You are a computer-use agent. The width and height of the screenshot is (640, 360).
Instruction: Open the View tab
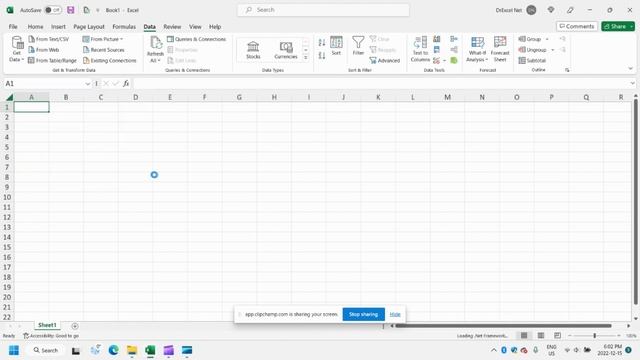click(x=195, y=27)
